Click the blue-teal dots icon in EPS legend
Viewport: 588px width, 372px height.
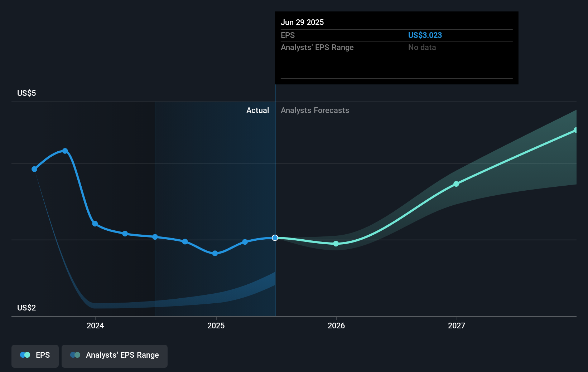point(25,355)
